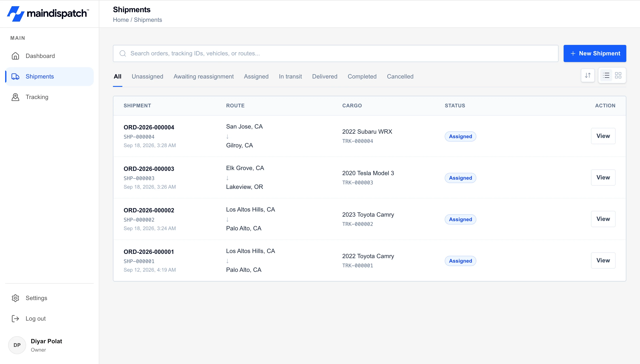Viewport: 640px width, 364px height.
Task: Click the ROUTE column header
Action: click(x=235, y=105)
